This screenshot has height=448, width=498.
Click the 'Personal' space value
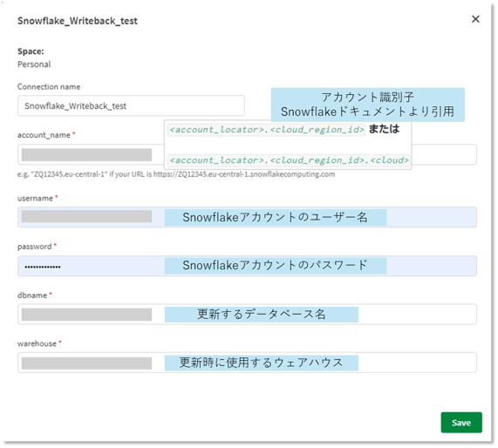click(x=34, y=64)
